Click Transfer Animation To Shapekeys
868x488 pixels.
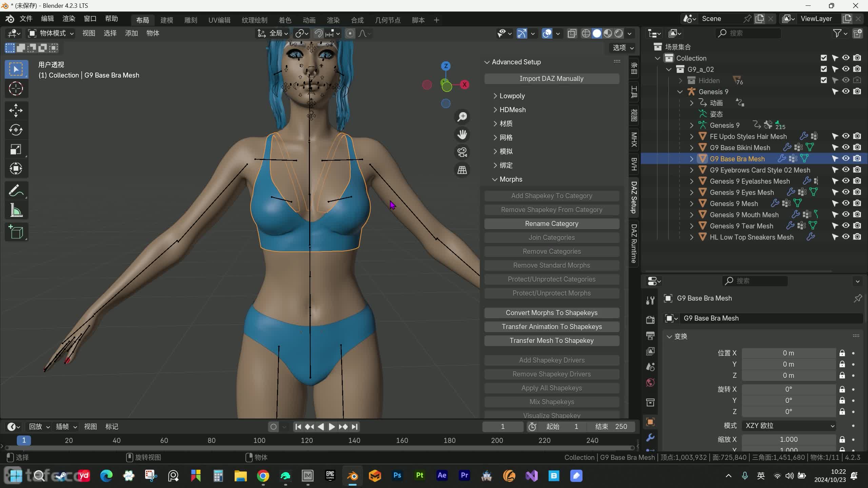[x=552, y=327]
